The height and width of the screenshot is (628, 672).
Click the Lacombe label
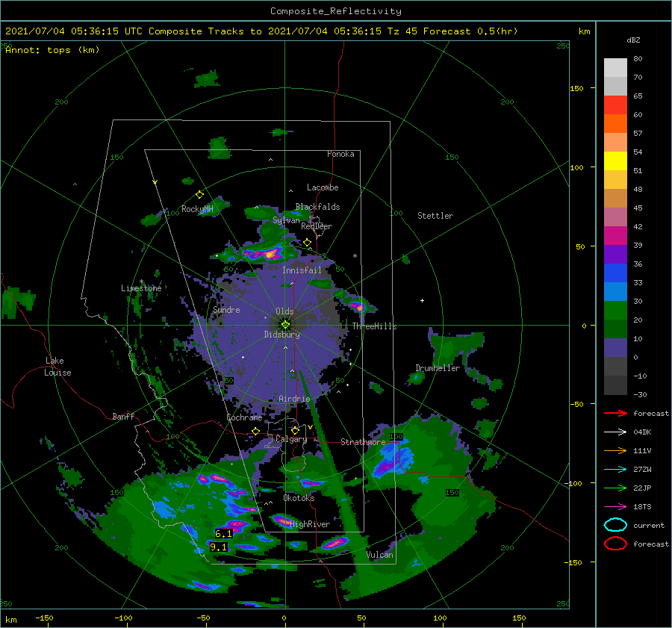[323, 187]
